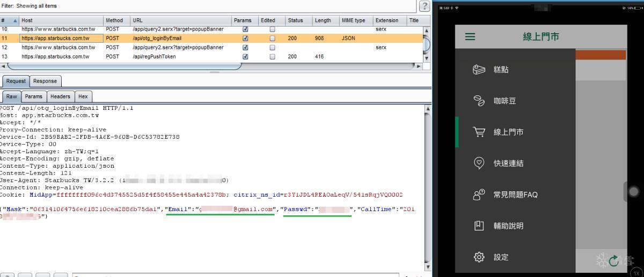Toggle Params checkbox for row 10

pos(245,29)
